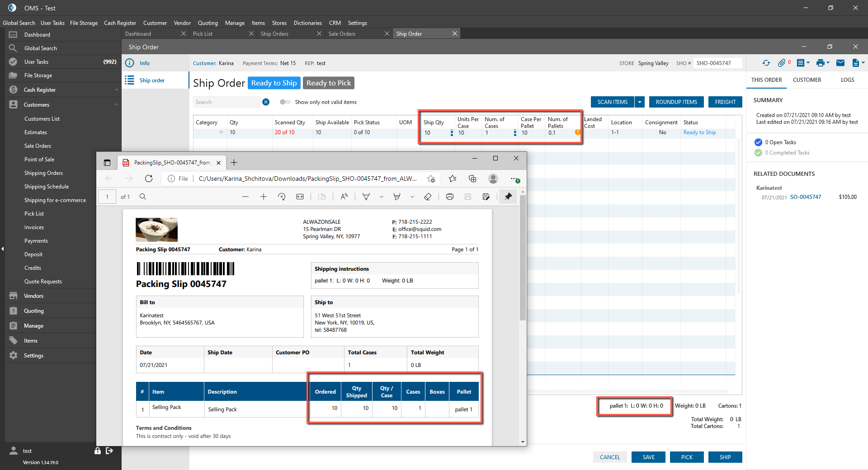
Task: Click the ROUNDUP ITEMS button
Action: pos(676,102)
